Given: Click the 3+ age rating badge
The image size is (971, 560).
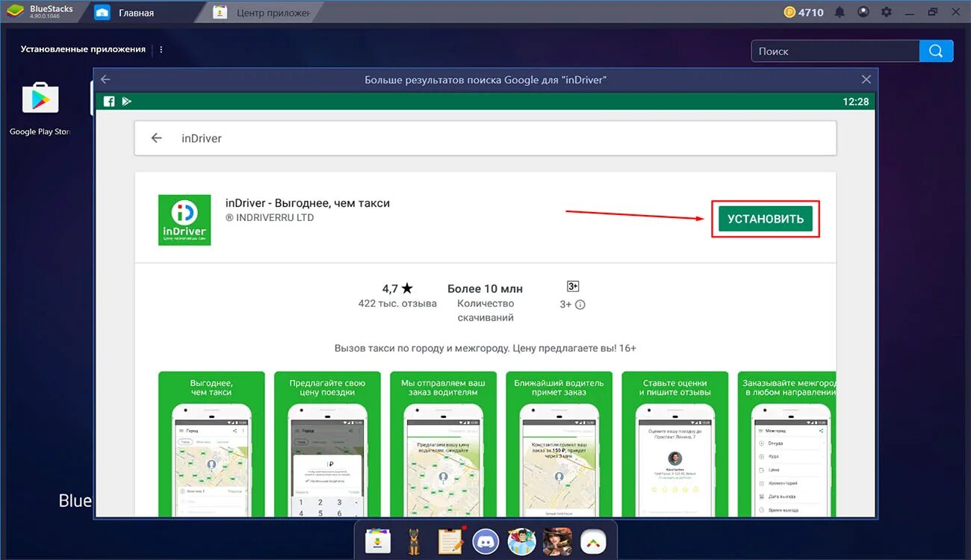Looking at the screenshot, I should tap(573, 287).
